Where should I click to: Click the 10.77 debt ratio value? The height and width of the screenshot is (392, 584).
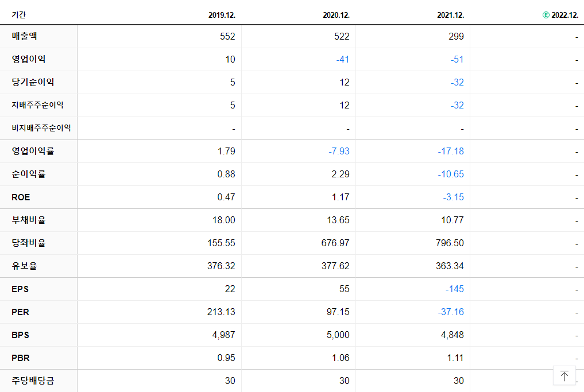(x=452, y=220)
